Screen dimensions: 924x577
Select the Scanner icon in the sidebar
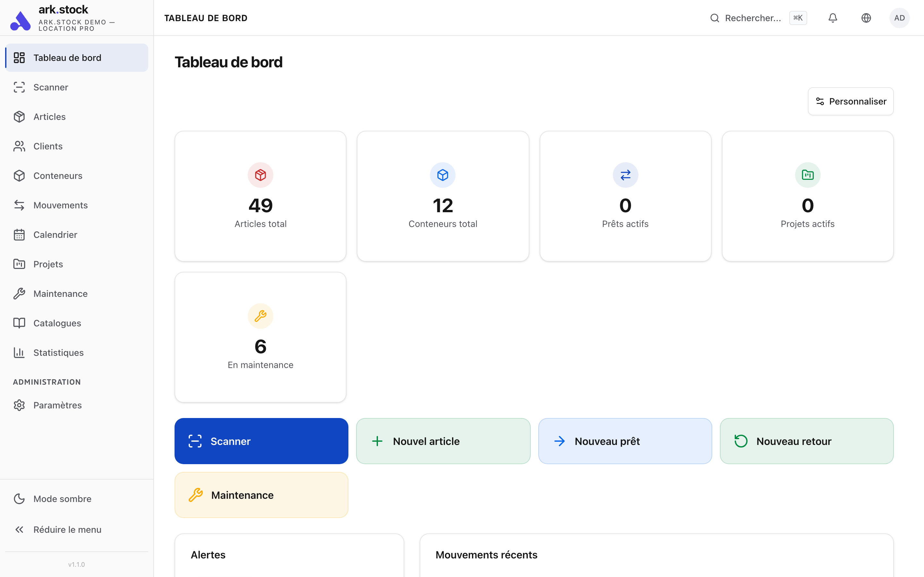pos(20,87)
